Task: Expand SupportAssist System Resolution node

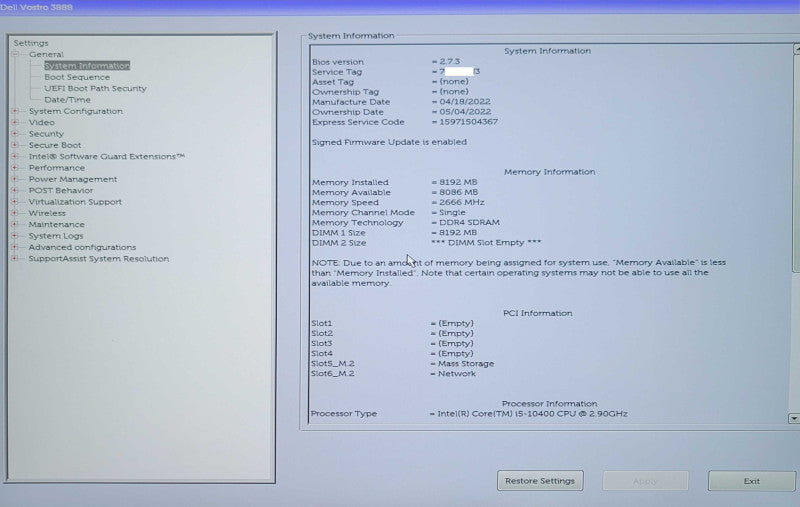Action: (x=15, y=258)
